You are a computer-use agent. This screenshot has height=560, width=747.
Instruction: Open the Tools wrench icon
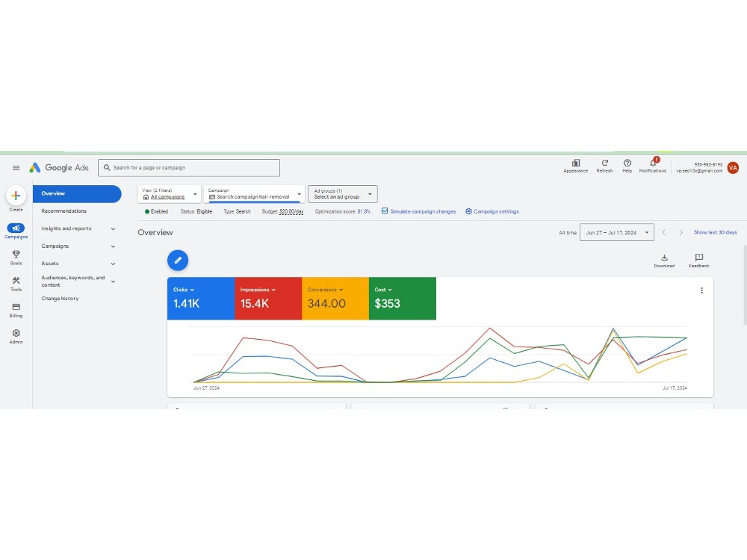pyautogui.click(x=16, y=281)
